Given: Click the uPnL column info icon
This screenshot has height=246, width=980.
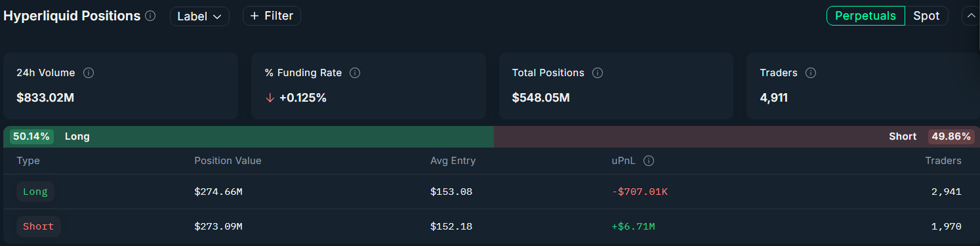Looking at the screenshot, I should 649,161.
